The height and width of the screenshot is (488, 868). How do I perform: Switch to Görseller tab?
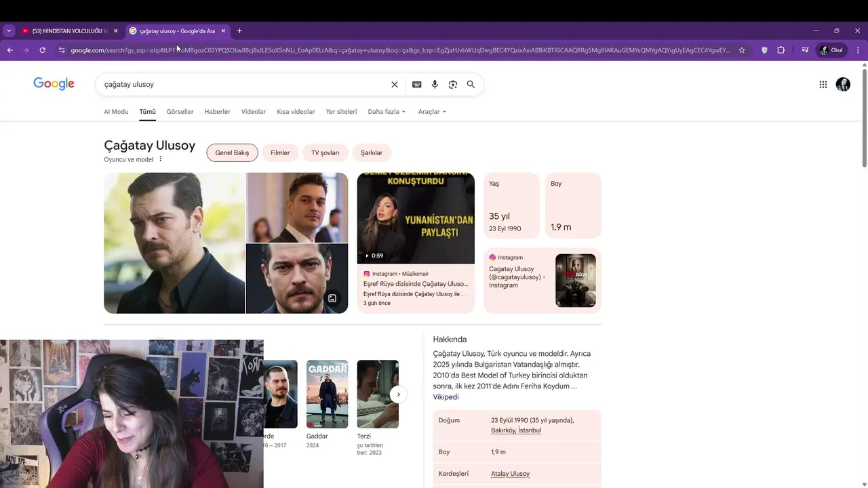point(180,112)
